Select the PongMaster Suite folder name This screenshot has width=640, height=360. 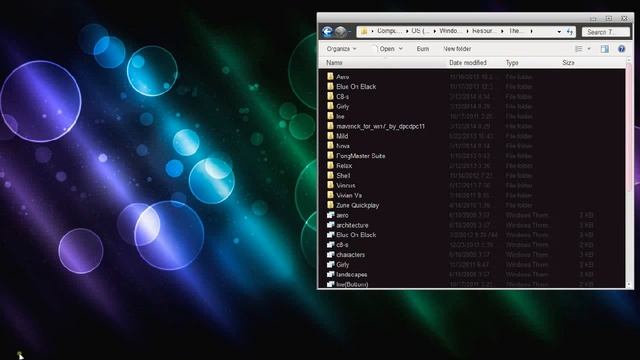click(360, 156)
